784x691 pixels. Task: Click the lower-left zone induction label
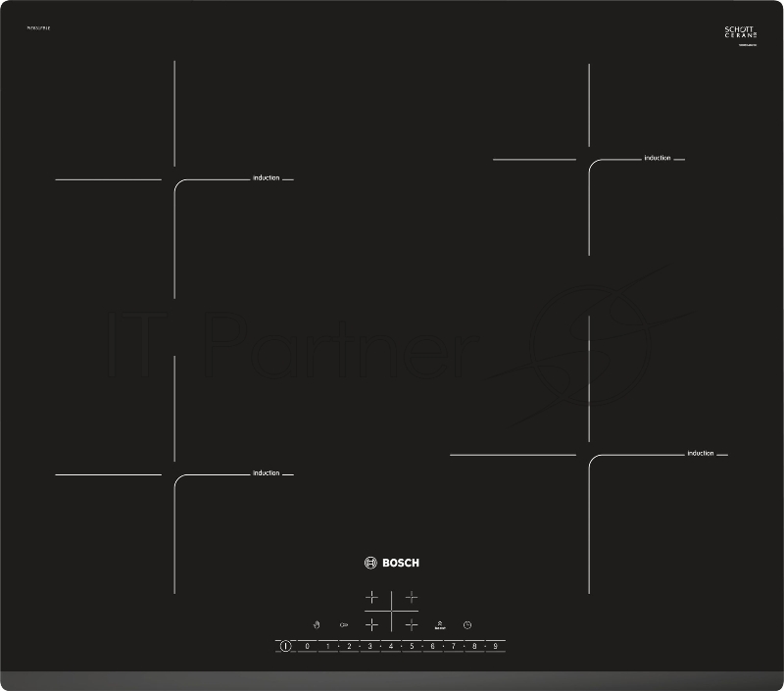pos(266,473)
